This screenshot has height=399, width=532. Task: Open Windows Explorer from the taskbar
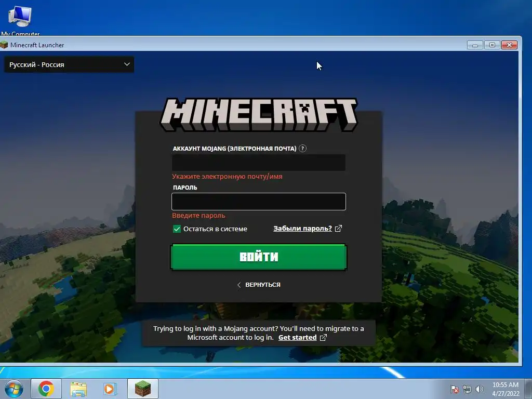pyautogui.click(x=78, y=389)
